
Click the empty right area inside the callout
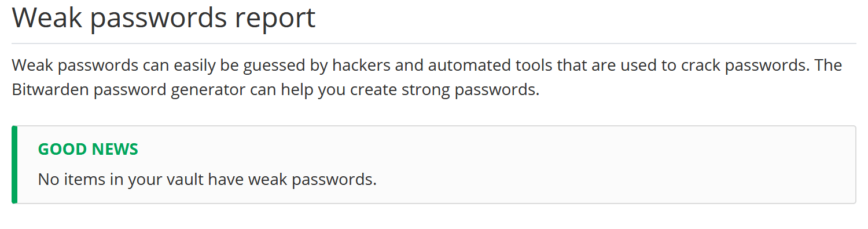pos(637,165)
